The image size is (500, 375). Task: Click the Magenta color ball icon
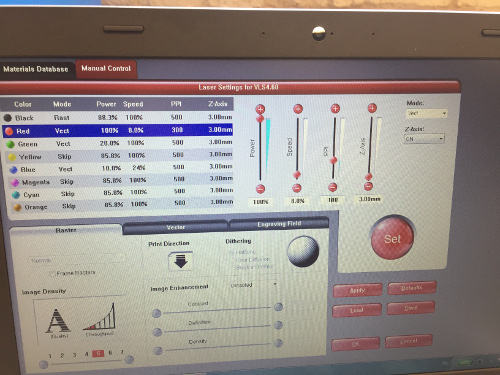pyautogui.click(x=15, y=182)
